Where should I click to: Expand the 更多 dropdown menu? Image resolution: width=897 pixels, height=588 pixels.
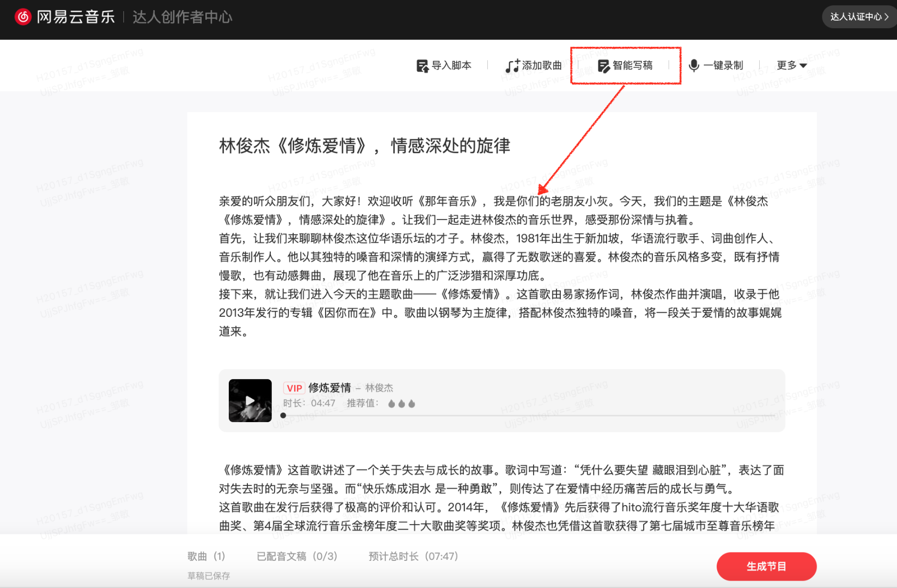[792, 65]
